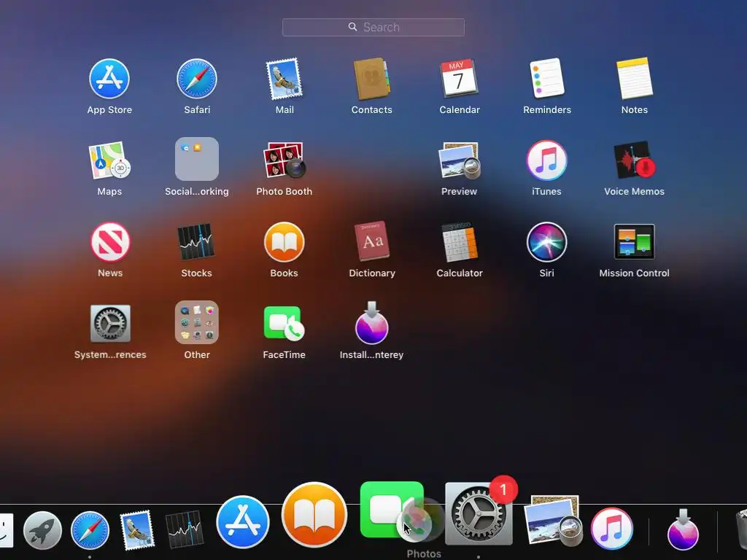Click the Books icon in the Dock
Viewport: 747px width, 560px height.
pos(314,515)
